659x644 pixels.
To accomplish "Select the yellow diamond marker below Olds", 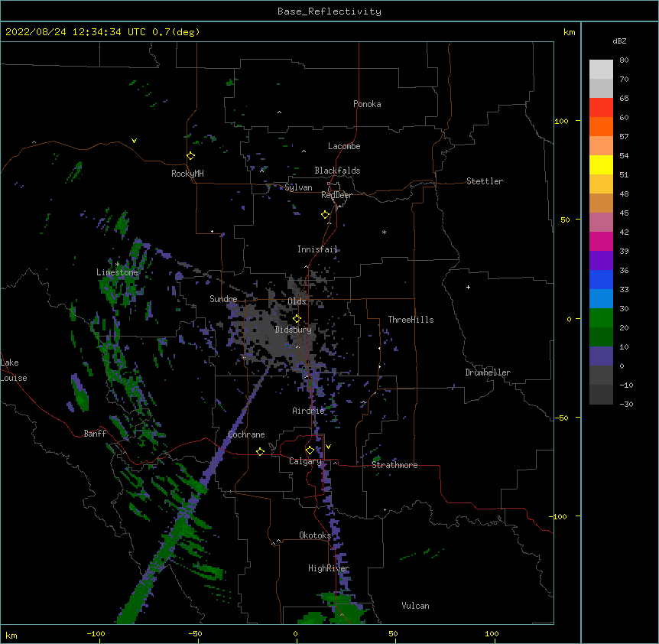I will click(297, 319).
